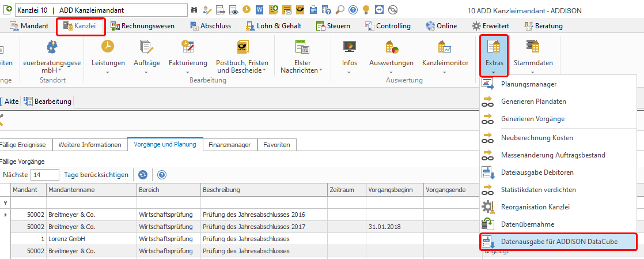Click the blue help question mark near table
The image size is (644, 259).
[162, 175]
